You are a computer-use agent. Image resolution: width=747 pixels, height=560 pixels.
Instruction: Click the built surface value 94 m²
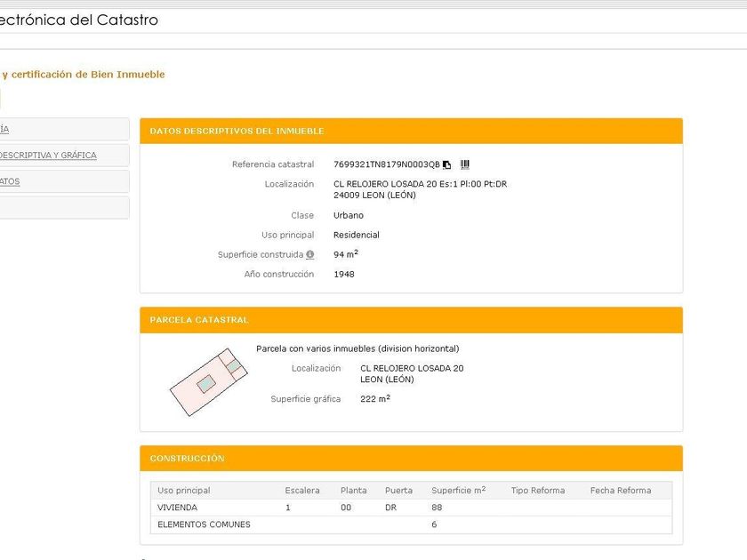(345, 254)
